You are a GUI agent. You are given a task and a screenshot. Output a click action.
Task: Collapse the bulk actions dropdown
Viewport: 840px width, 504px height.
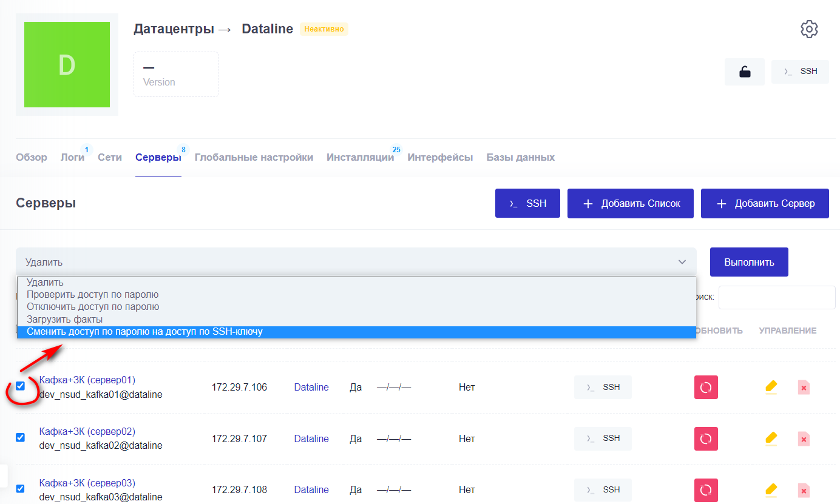coord(681,261)
